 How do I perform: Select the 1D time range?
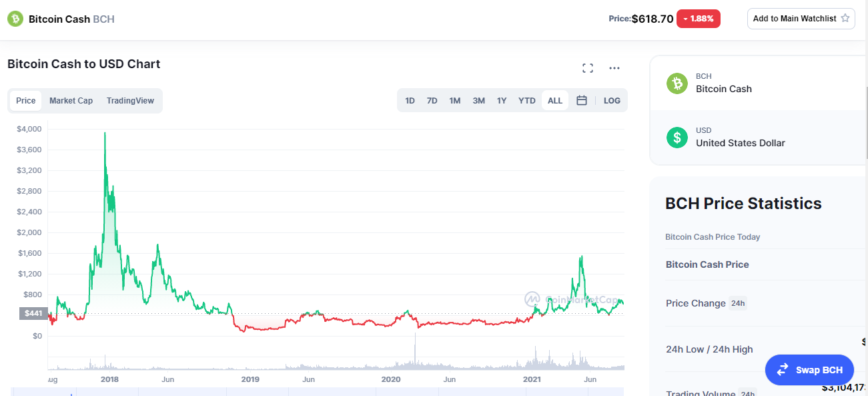tap(410, 101)
